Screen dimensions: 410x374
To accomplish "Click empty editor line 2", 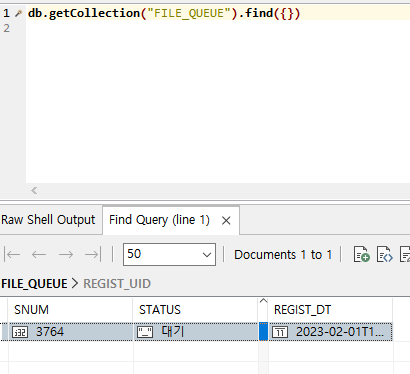I will [218, 28].
